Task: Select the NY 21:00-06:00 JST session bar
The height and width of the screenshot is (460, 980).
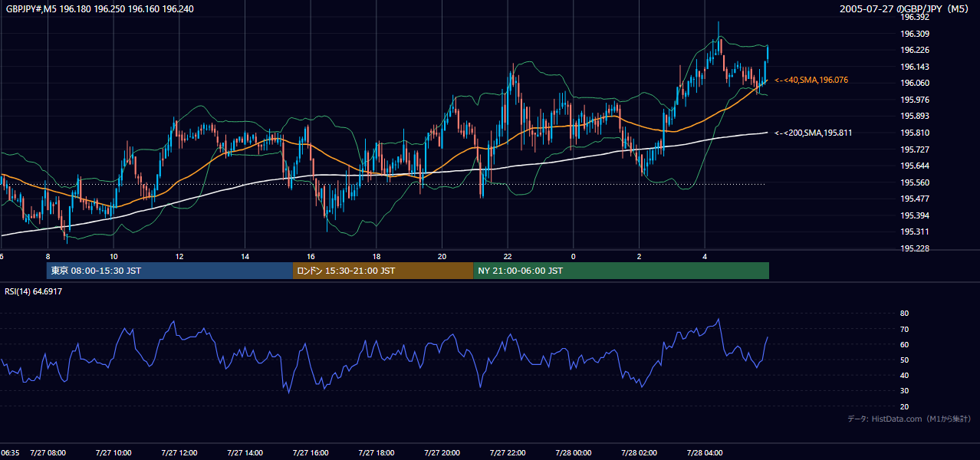Action: 621,271
